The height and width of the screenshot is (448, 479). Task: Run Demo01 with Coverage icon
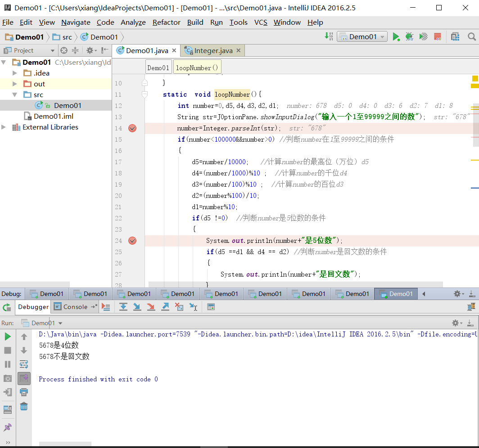(x=423, y=37)
